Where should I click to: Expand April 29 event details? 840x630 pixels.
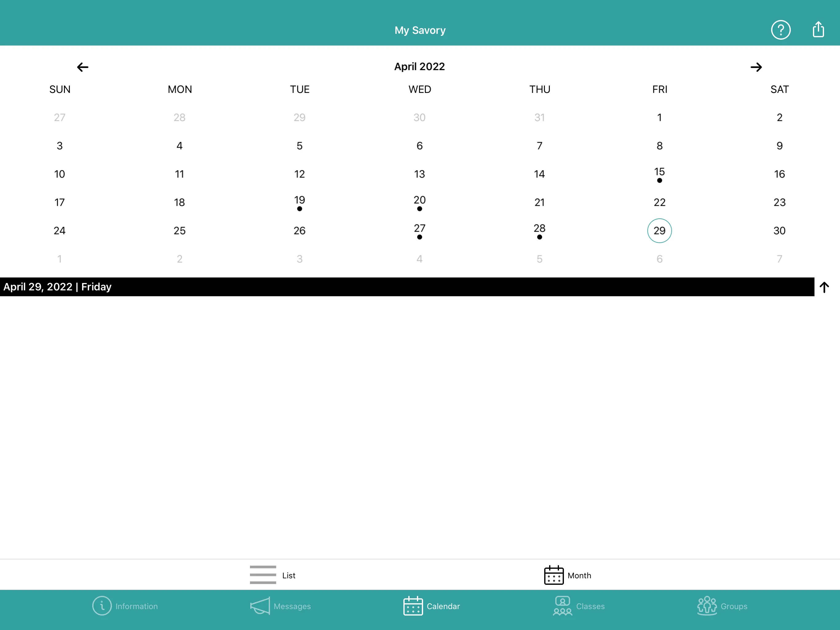pos(826,286)
